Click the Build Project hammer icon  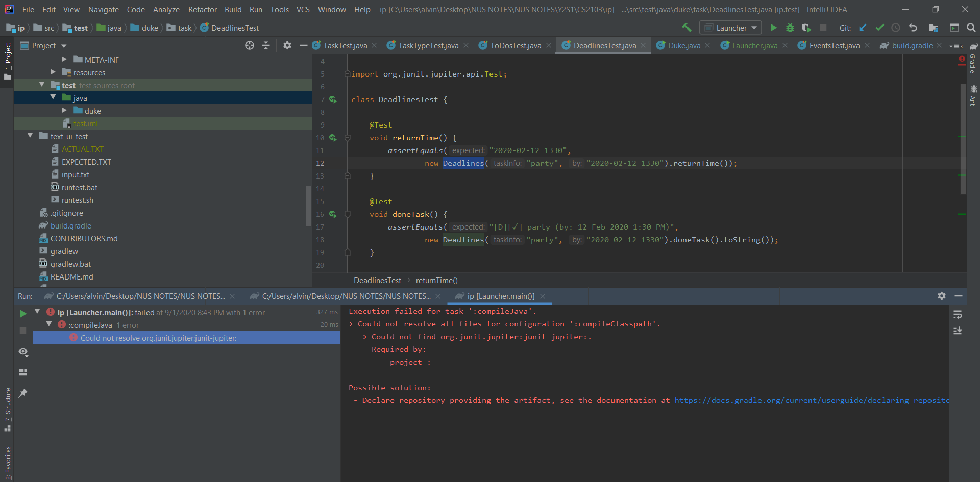[x=687, y=28]
